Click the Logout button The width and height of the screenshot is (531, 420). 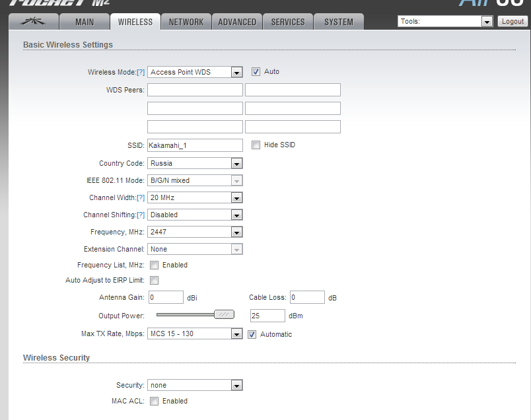513,22
